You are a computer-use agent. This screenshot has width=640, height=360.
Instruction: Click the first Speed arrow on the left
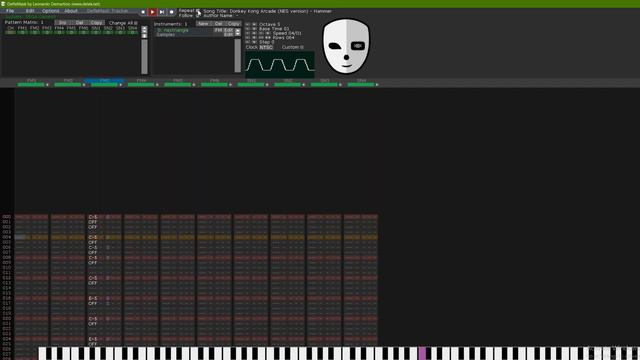[x=247, y=33]
